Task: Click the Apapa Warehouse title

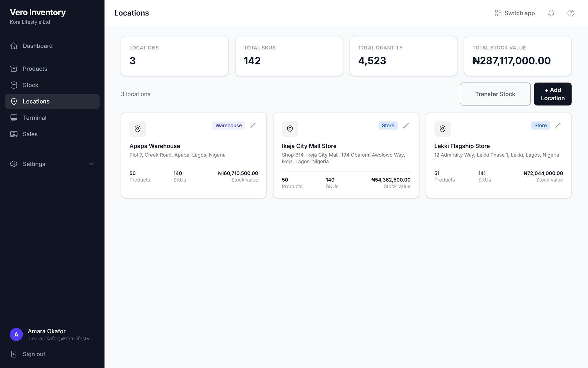Action: click(x=155, y=146)
